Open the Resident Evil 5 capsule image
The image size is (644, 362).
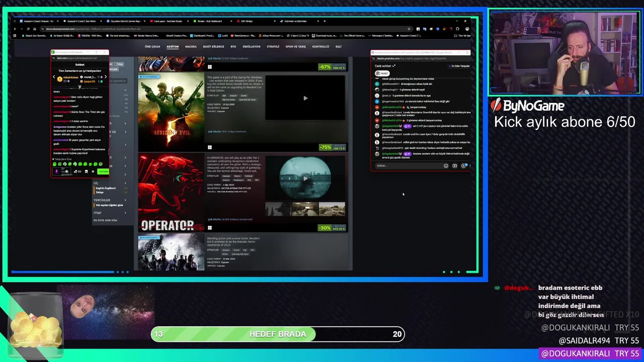point(172,111)
